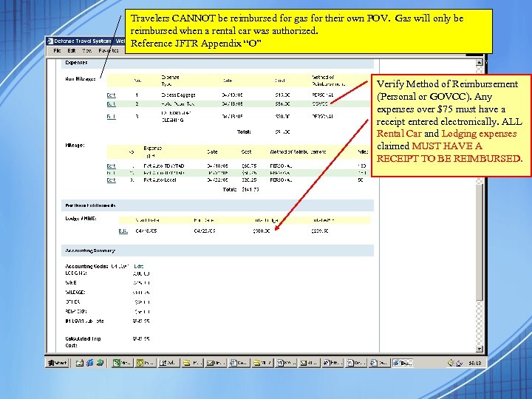Edit the Pvt Auto-Local mileage row
Screen dimensions: 532x399
111,180
